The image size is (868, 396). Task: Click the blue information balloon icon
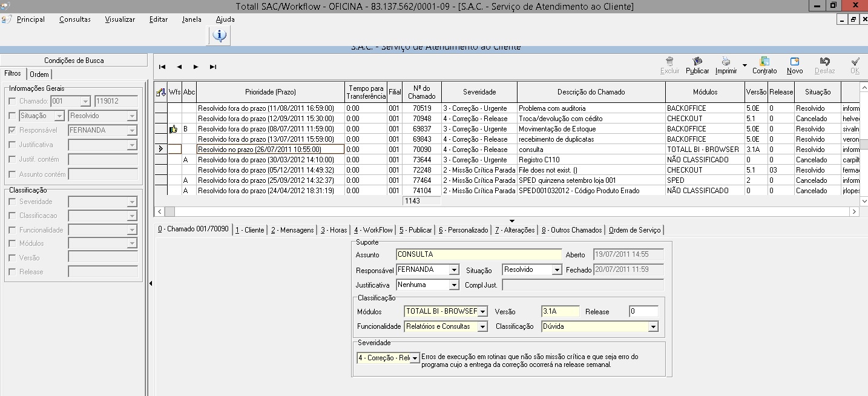click(219, 36)
